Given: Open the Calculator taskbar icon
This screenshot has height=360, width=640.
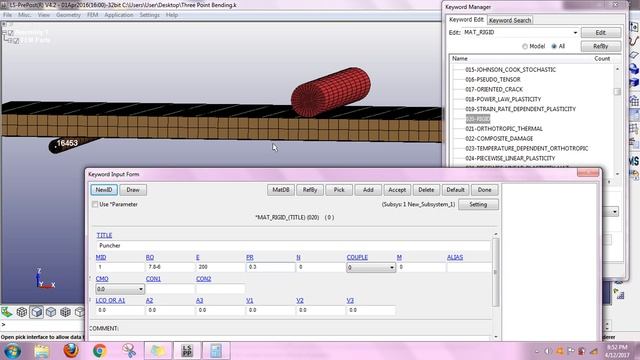Looking at the screenshot, I should pyautogui.click(x=216, y=351).
